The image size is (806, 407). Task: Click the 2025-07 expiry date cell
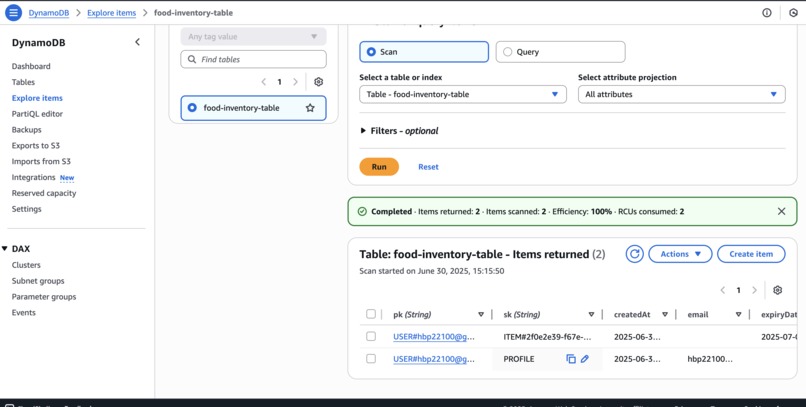point(779,337)
